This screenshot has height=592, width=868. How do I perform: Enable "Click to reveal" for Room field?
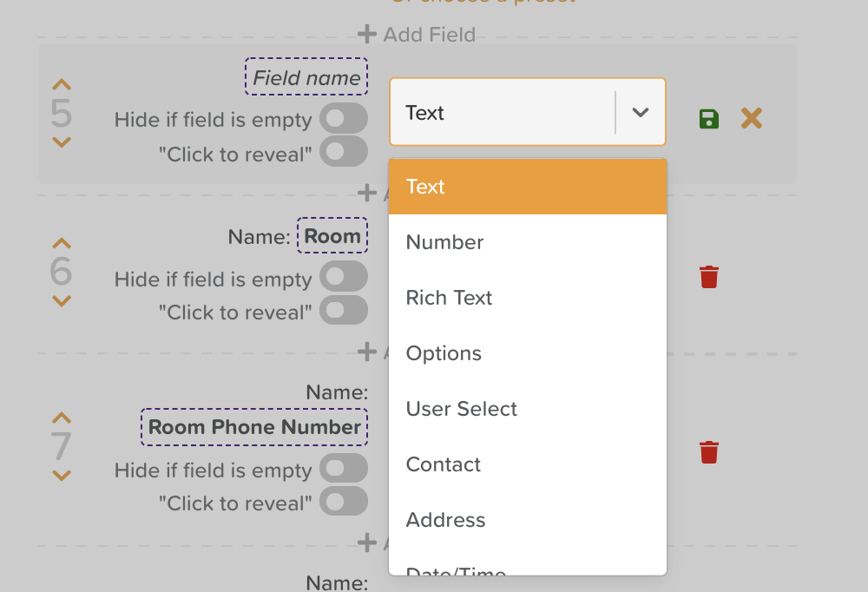[344, 311]
